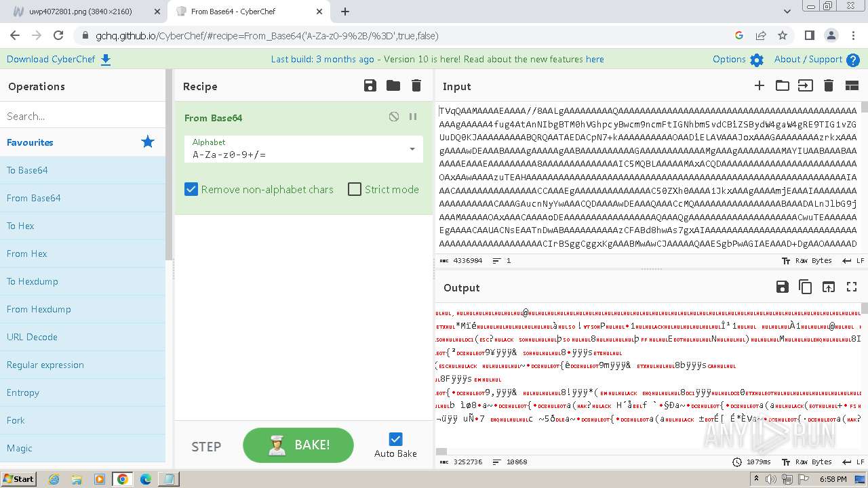This screenshot has height=488, width=868.
Task: Clear input and output
Action: [829, 85]
